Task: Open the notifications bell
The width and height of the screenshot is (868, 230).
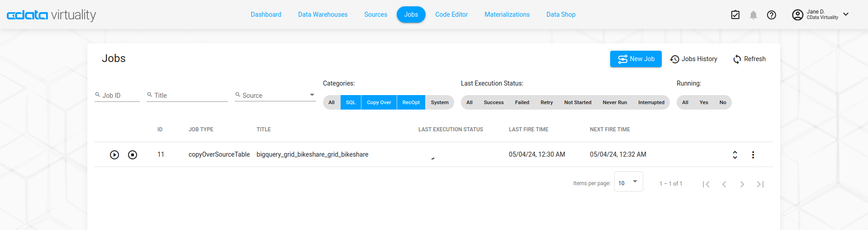Action: click(x=753, y=15)
